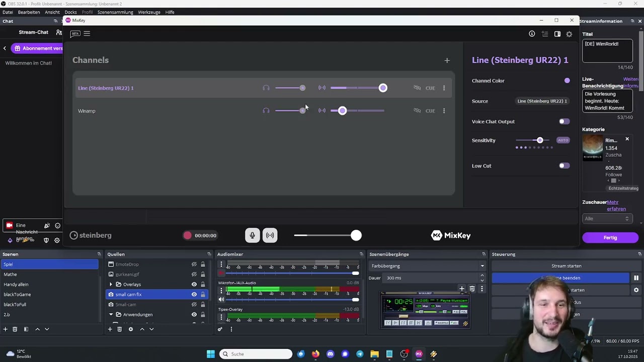The height and width of the screenshot is (362, 644).
Task: Open the three-dot menu for Line (Steinberg UR22) 1
Action: 444,88
